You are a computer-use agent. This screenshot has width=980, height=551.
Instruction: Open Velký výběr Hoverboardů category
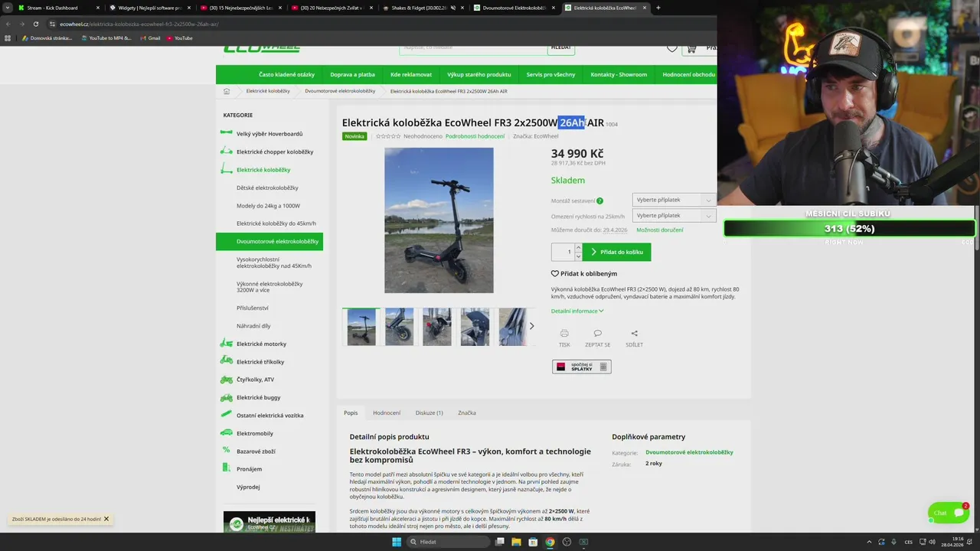tap(269, 134)
